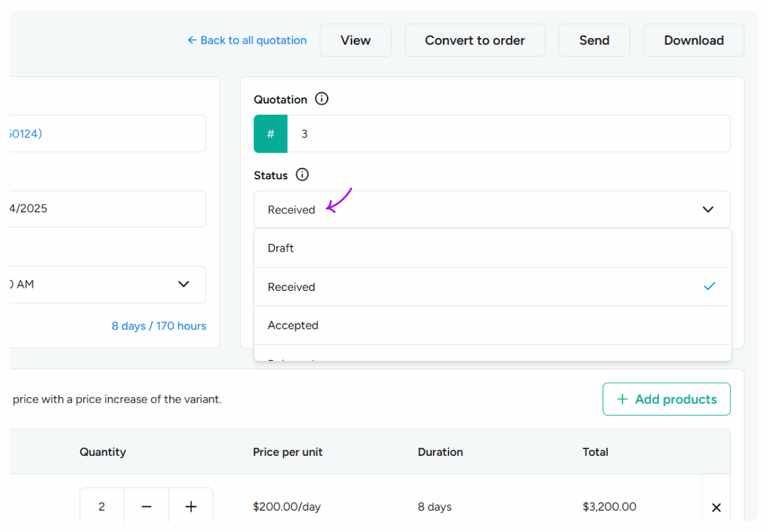768x532 pixels.
Task: Click the teal # icon beside quotation number
Action: (270, 133)
